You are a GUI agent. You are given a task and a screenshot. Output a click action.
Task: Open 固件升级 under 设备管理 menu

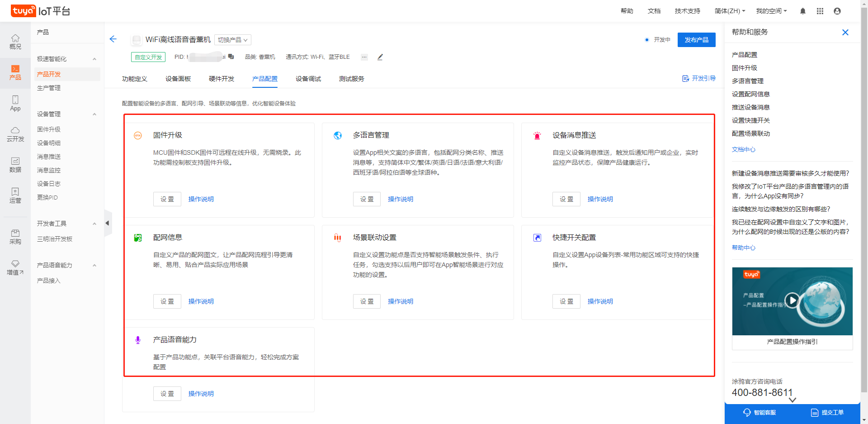click(49, 129)
